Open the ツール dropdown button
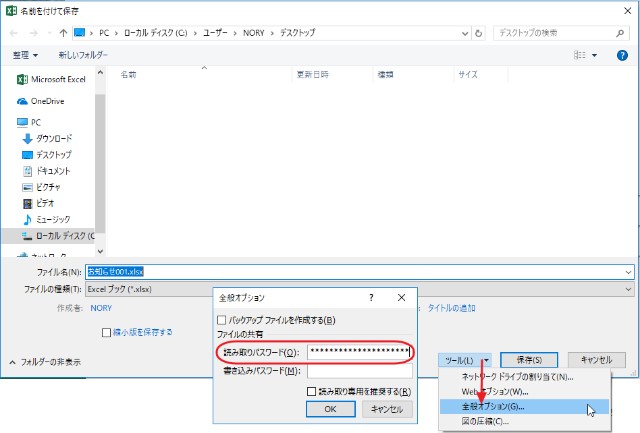 [x=465, y=360]
